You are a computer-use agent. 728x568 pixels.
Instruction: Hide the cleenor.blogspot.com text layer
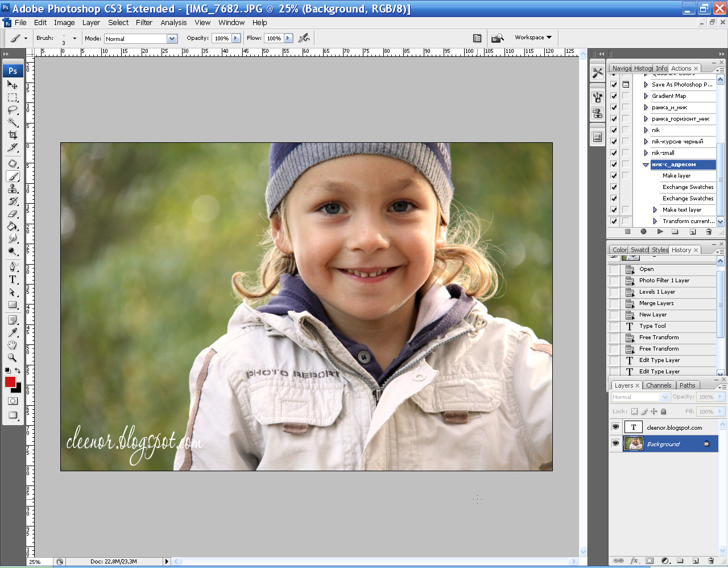pyautogui.click(x=615, y=427)
